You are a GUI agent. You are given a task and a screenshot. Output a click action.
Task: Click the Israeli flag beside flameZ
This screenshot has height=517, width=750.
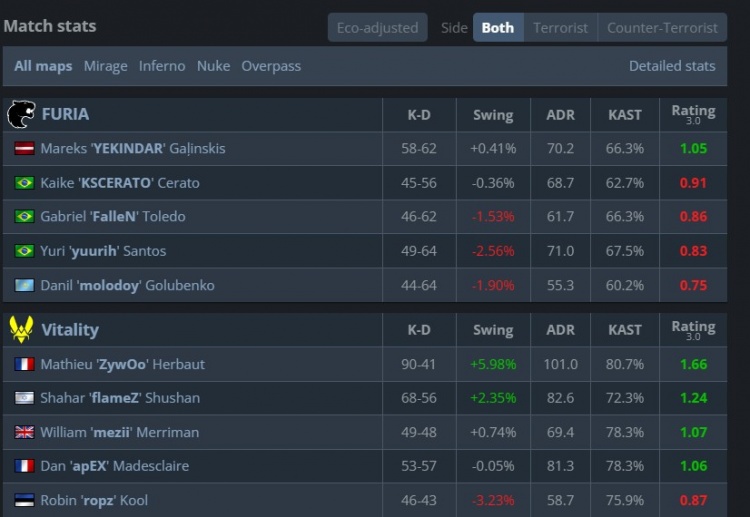(x=25, y=398)
